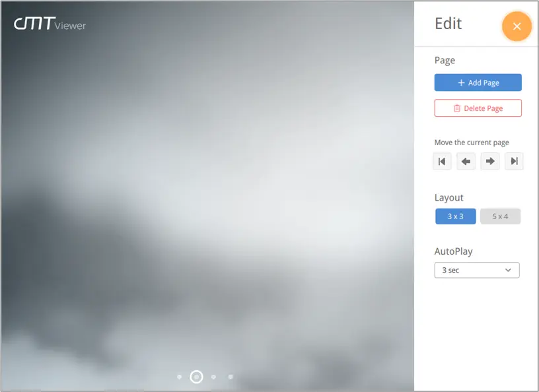The width and height of the screenshot is (539, 392).
Task: Click the CMT Viewer logo
Action: [x=50, y=23]
